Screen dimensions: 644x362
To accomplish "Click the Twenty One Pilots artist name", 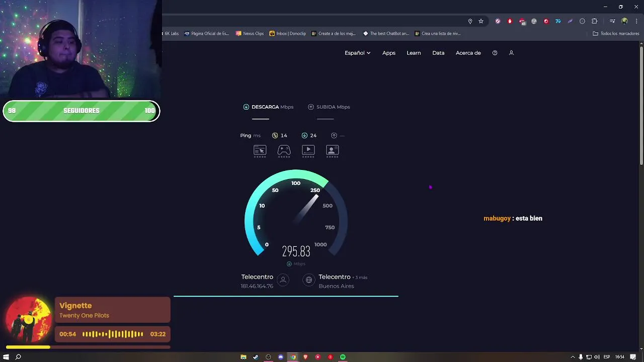I will [84, 316].
